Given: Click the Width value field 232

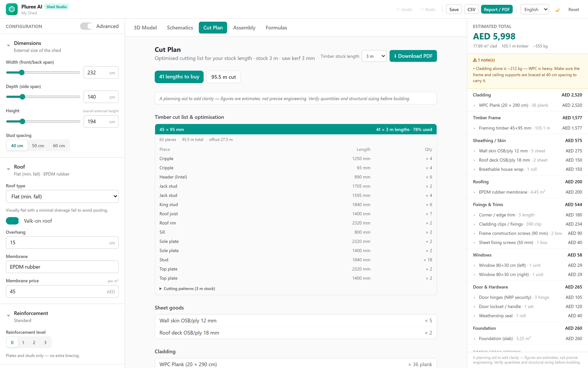Looking at the screenshot, I should click(101, 73).
